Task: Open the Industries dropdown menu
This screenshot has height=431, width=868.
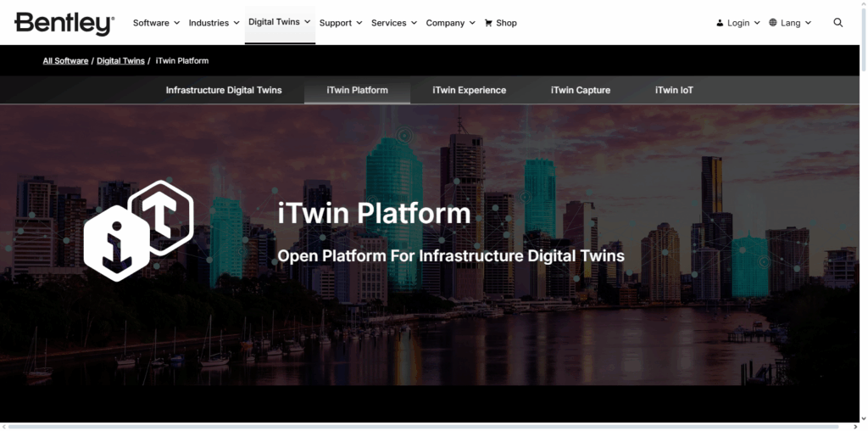Action: pyautogui.click(x=214, y=23)
